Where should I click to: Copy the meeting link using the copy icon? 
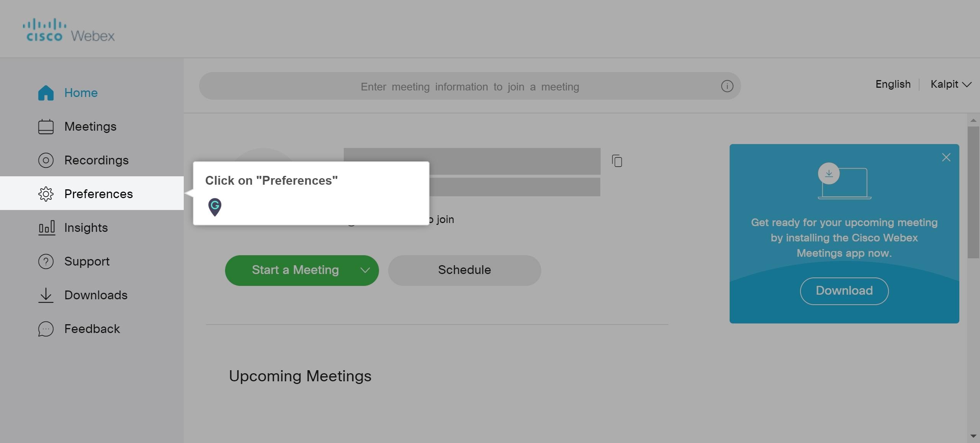616,161
